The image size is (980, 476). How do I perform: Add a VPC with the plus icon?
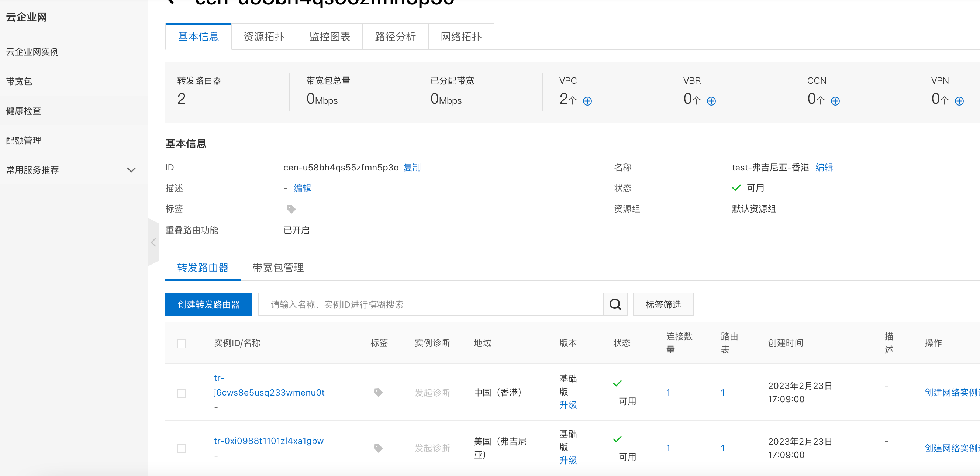point(587,101)
